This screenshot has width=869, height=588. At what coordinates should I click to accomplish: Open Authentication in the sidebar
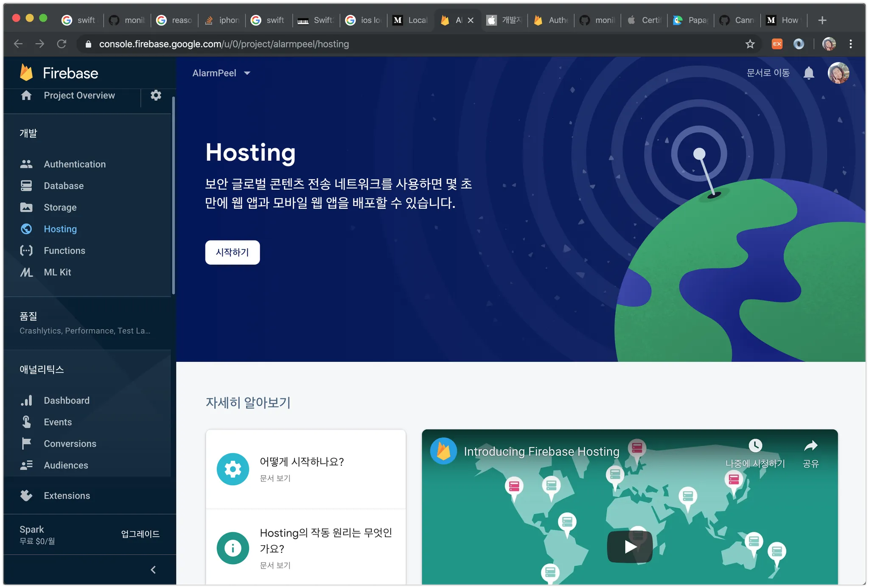click(75, 164)
